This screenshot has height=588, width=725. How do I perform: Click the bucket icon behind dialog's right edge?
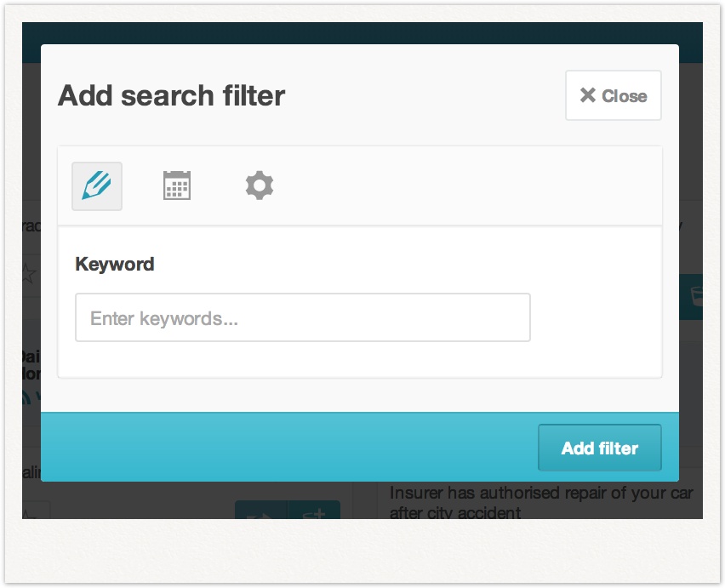694,295
